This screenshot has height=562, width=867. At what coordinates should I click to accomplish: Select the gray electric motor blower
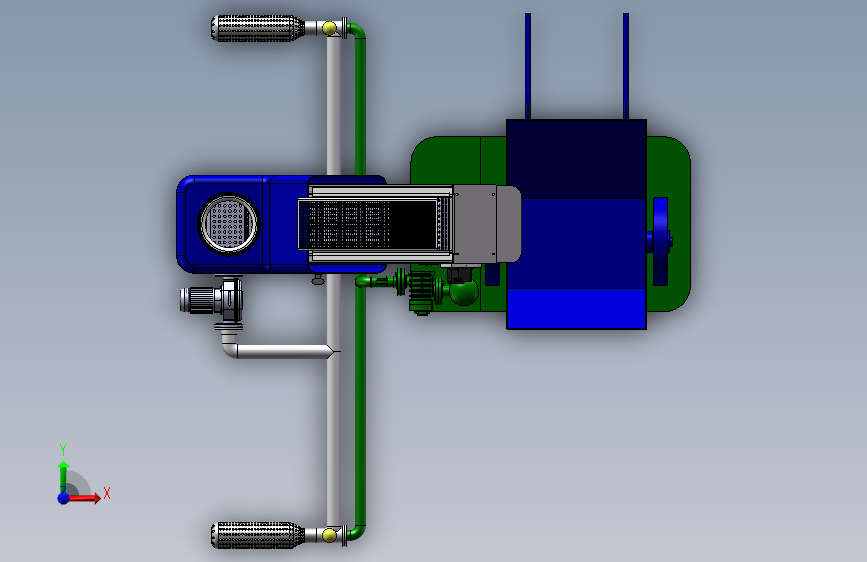pos(211,299)
